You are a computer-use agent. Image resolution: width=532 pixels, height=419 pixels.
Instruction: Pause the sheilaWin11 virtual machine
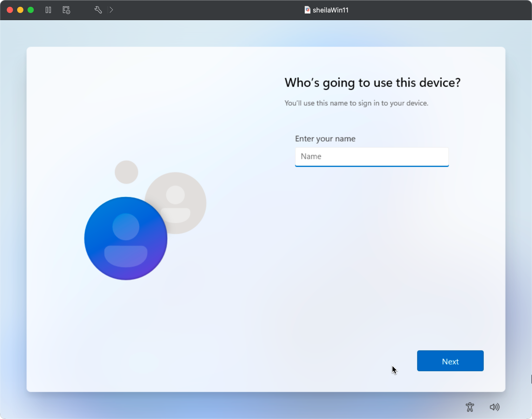[48, 10]
